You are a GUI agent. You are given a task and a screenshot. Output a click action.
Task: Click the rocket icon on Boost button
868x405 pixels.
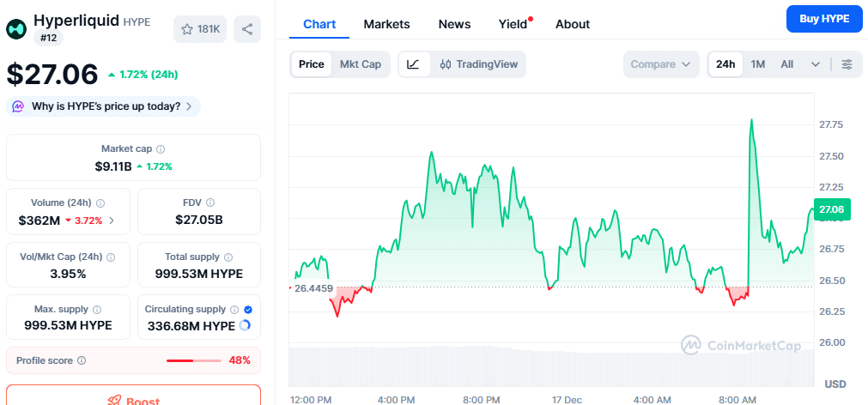pyautogui.click(x=113, y=401)
